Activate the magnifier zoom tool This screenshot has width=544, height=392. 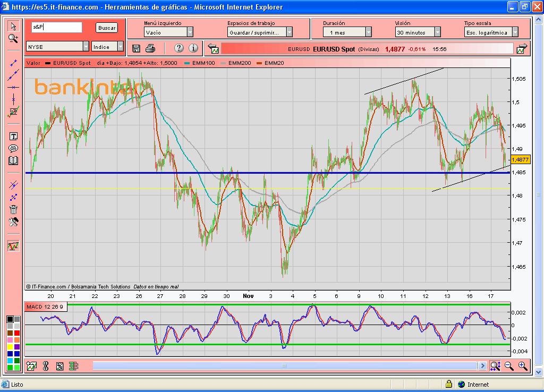tap(13, 38)
